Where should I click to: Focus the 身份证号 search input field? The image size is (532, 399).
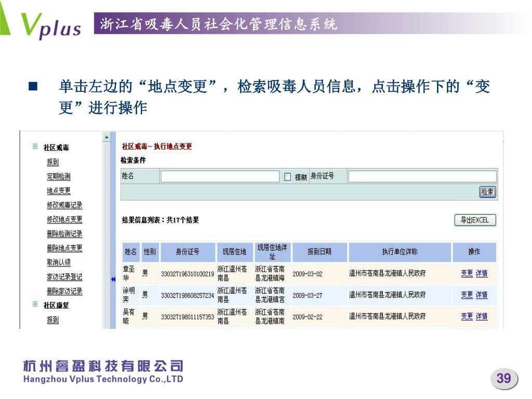pyautogui.click(x=422, y=177)
